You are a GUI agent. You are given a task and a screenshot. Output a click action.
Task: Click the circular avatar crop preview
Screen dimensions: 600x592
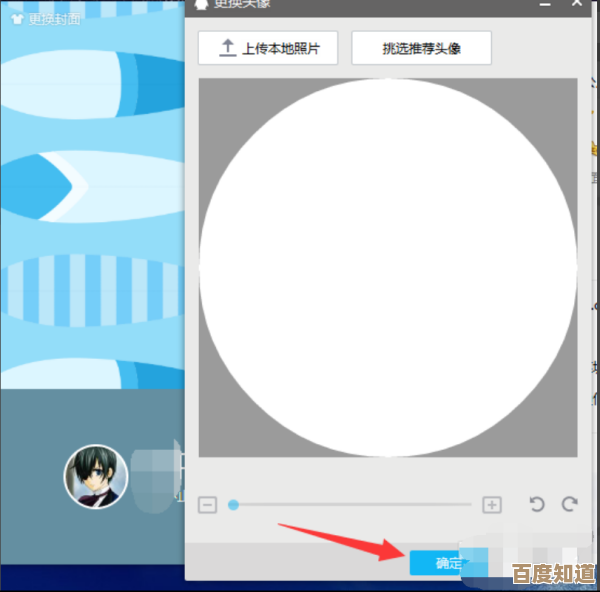388,267
